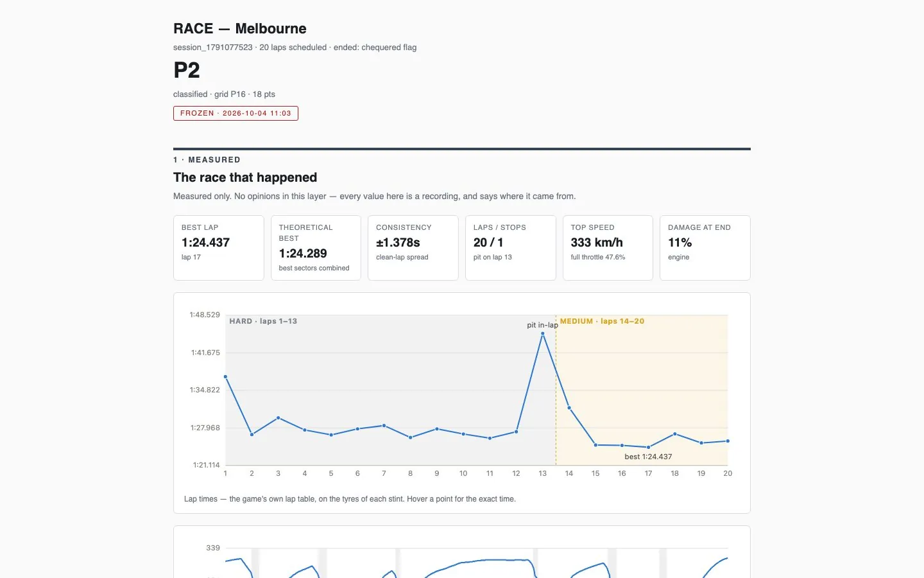Select the session_1791077523 info line
The height and width of the screenshot is (578, 924).
pos(295,48)
